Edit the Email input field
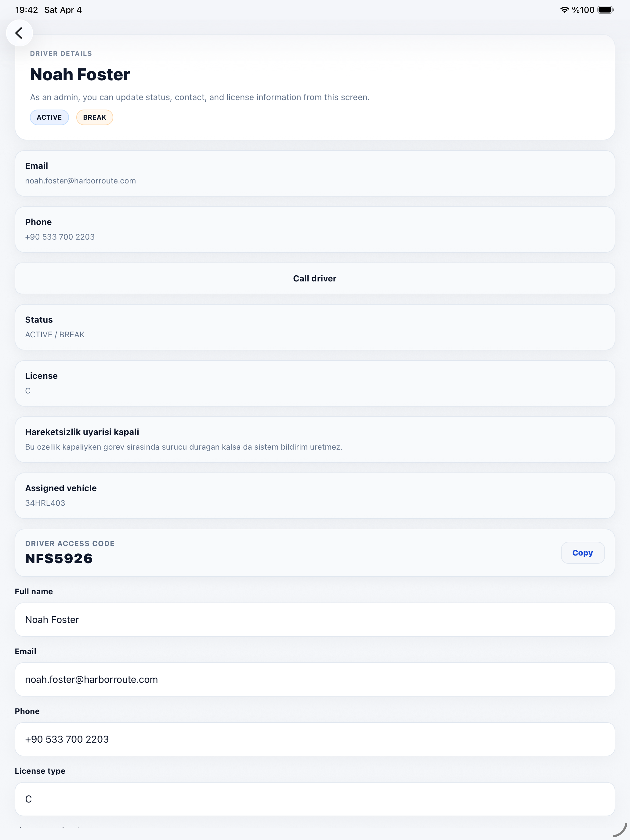 (x=315, y=679)
